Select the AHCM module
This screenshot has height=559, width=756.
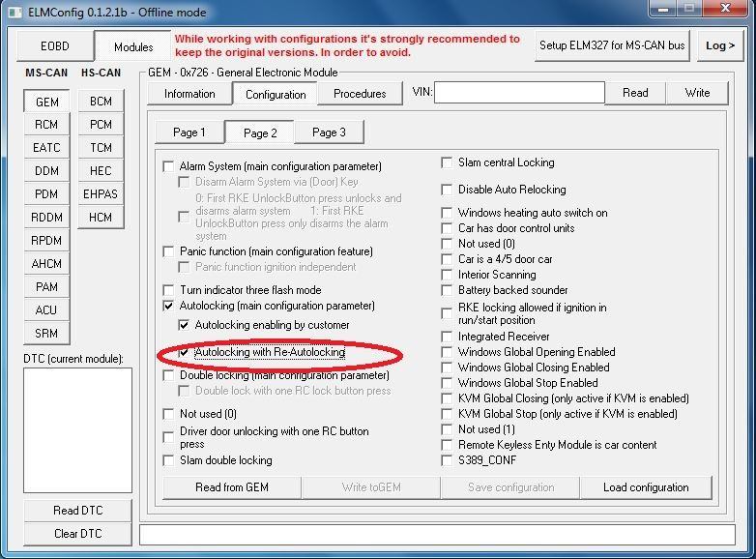tap(46, 264)
